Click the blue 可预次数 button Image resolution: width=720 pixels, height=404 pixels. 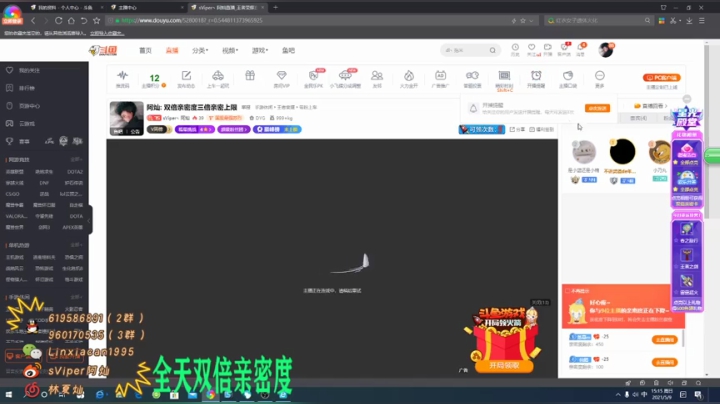[482, 129]
